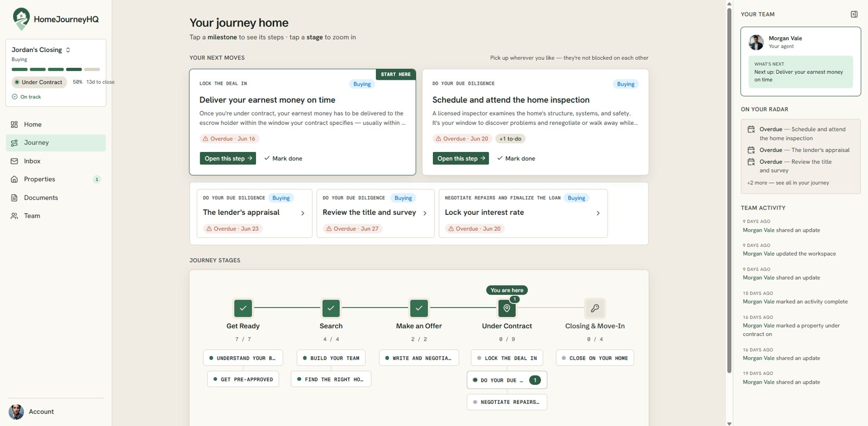The width and height of the screenshot is (868, 426).
Task: Click calendar icon beside The lender's appraisal
Action: tap(751, 150)
